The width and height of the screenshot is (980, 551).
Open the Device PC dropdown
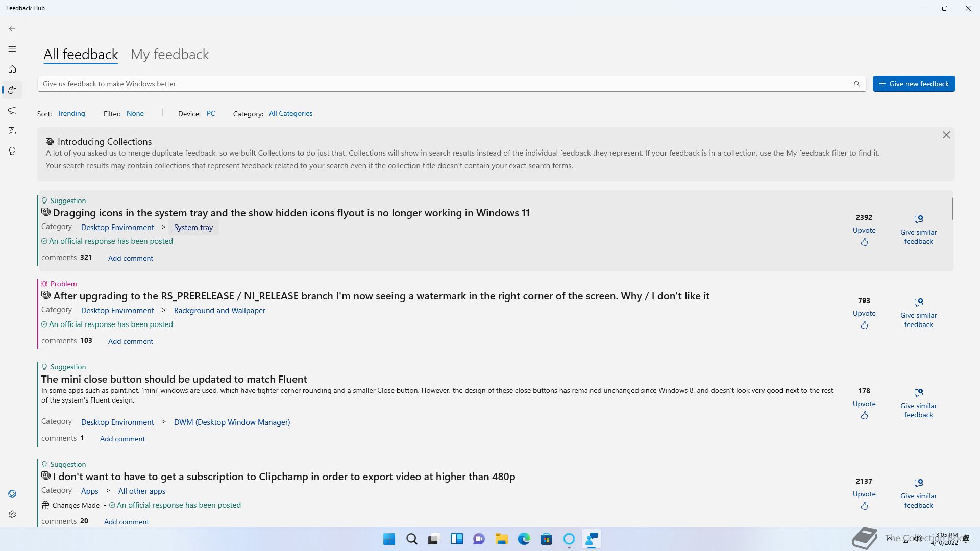point(211,113)
